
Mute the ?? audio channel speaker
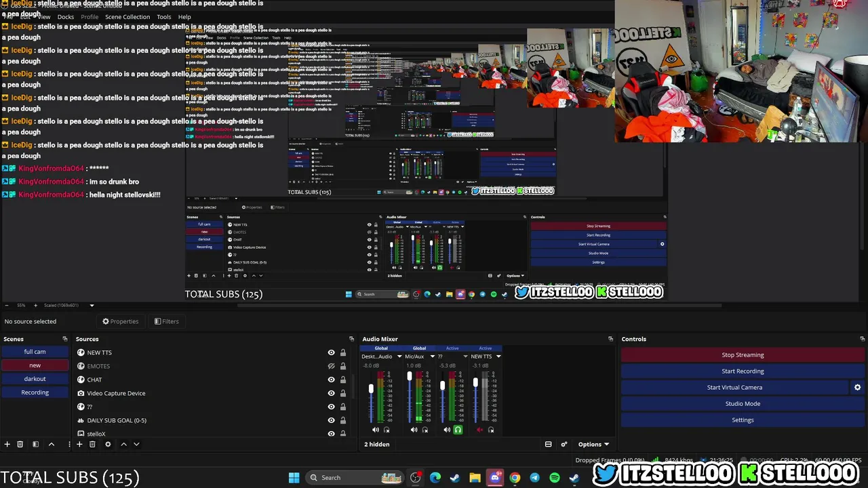point(447,430)
